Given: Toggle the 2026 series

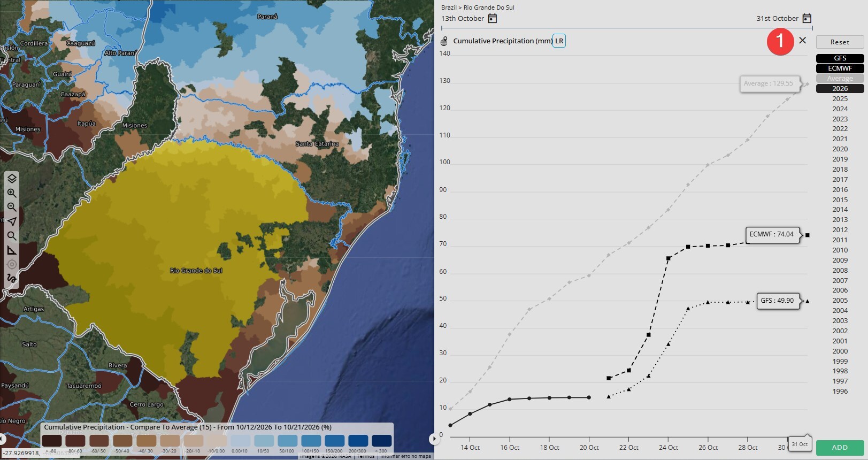Looking at the screenshot, I should tap(840, 89).
